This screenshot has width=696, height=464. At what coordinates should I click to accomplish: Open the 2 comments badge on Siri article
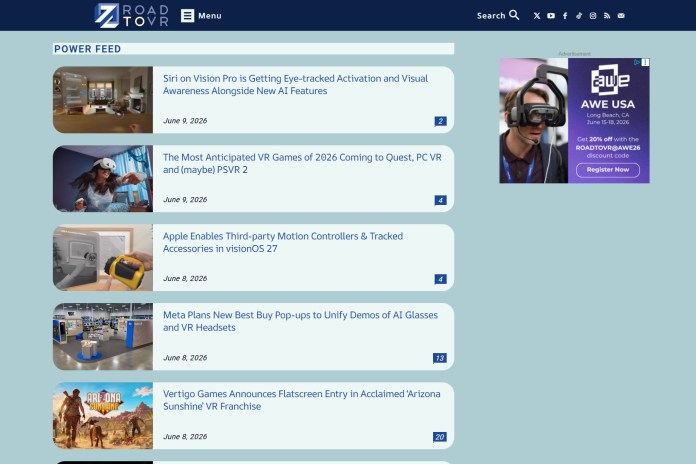(x=440, y=121)
